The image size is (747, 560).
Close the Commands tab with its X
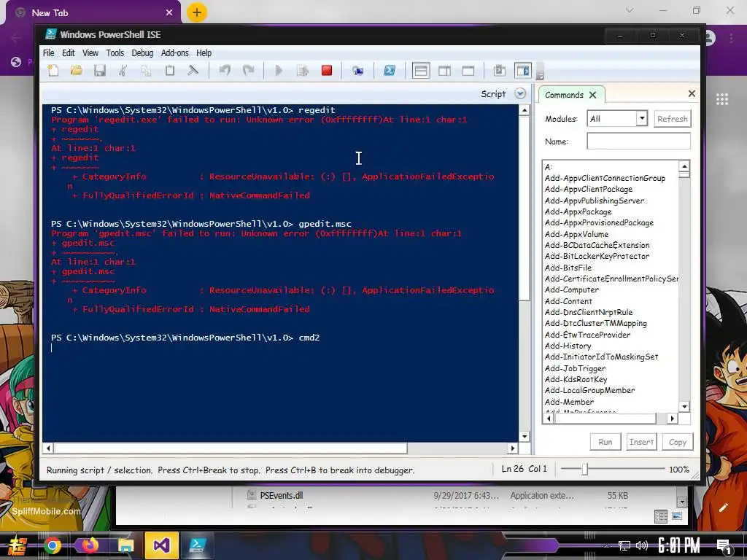592,95
